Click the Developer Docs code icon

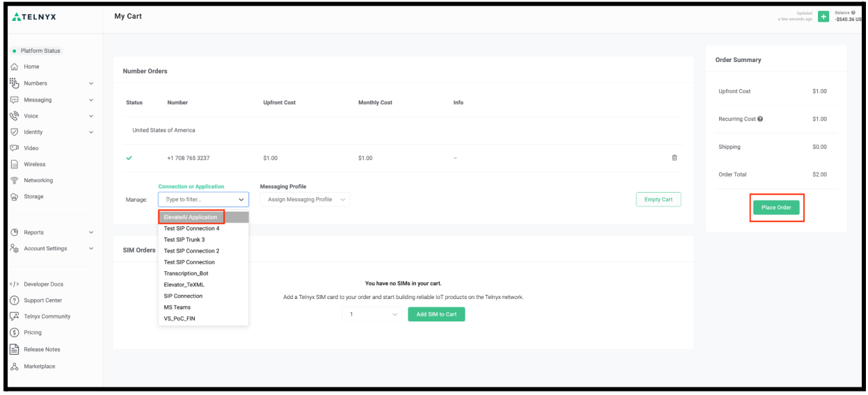pyautogui.click(x=14, y=284)
